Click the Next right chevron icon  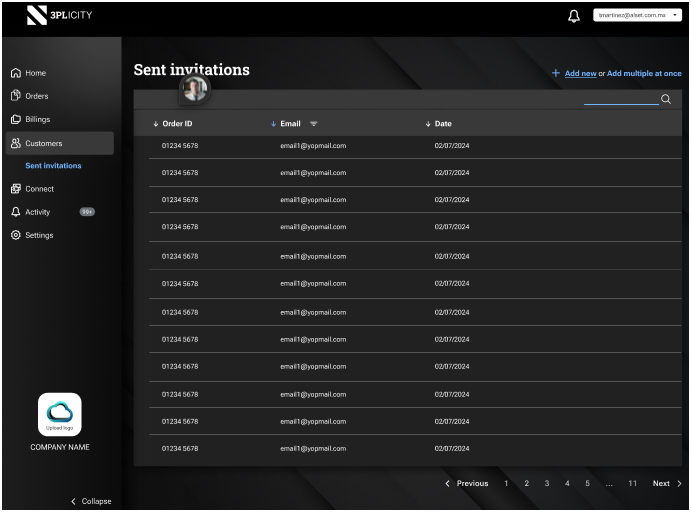coord(679,483)
